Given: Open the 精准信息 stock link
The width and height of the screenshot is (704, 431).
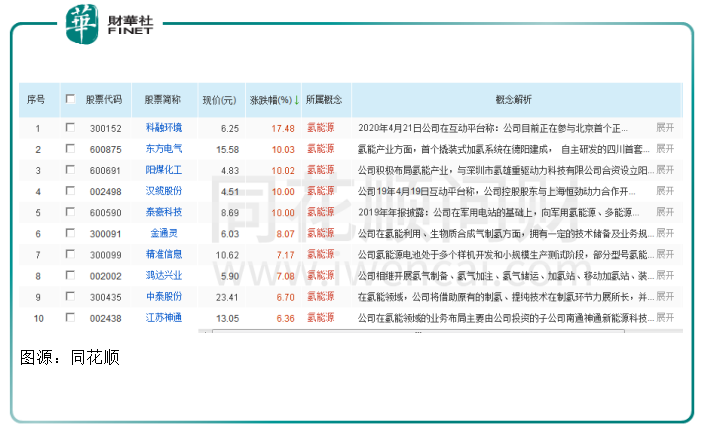Looking at the screenshot, I should point(164,255).
